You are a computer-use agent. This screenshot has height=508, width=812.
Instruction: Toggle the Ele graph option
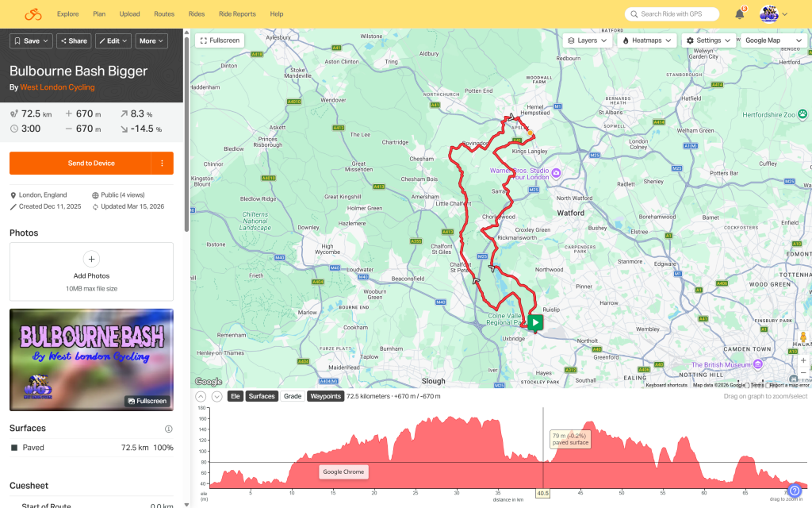[235, 396]
